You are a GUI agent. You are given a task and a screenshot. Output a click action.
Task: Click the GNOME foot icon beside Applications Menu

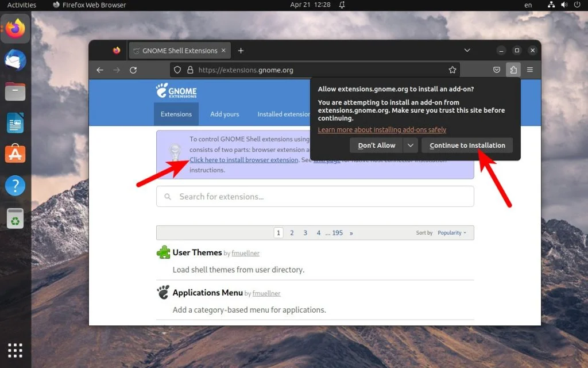[163, 292]
